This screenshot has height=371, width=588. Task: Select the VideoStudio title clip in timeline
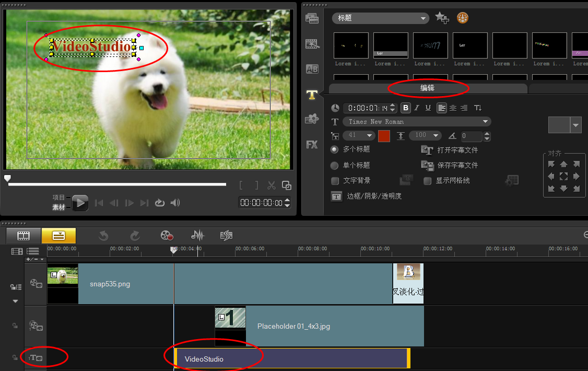tap(292, 358)
